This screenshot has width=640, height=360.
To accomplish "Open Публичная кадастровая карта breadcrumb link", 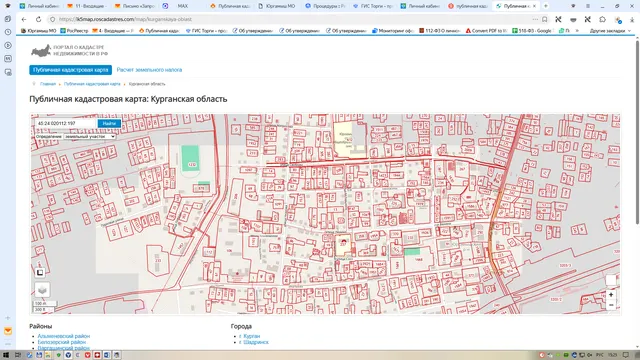I will point(92,84).
